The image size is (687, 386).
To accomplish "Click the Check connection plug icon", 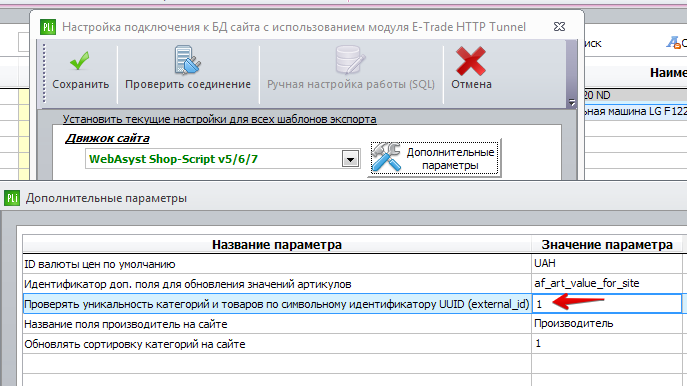I will point(188,60).
